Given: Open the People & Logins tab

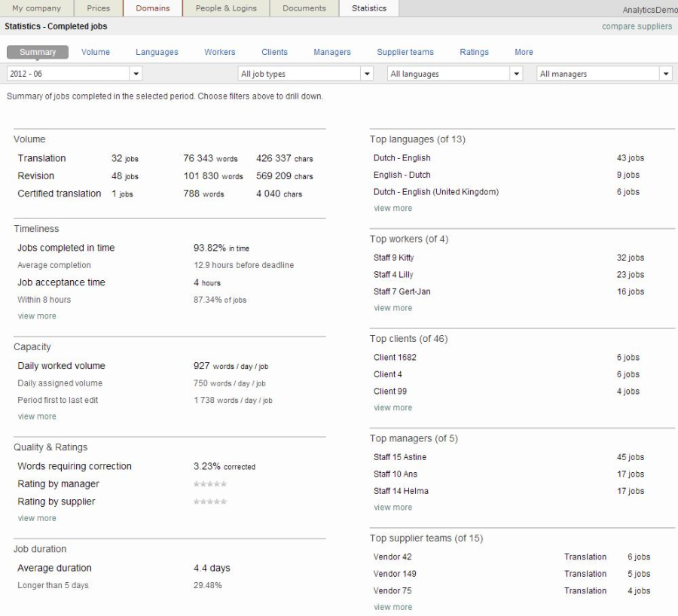Looking at the screenshot, I should [226, 8].
